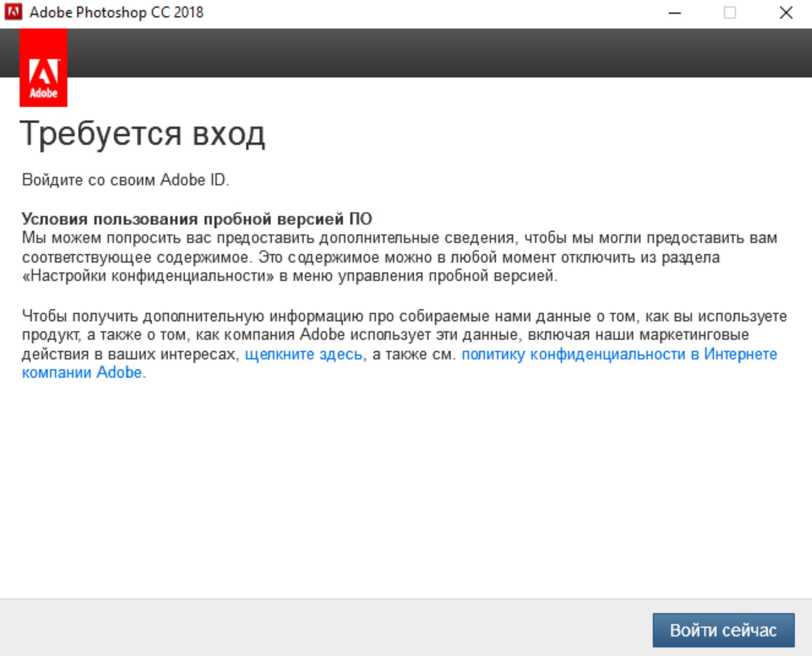812x656 pixels.
Task: Click the disabled maximize window button
Action: click(730, 12)
